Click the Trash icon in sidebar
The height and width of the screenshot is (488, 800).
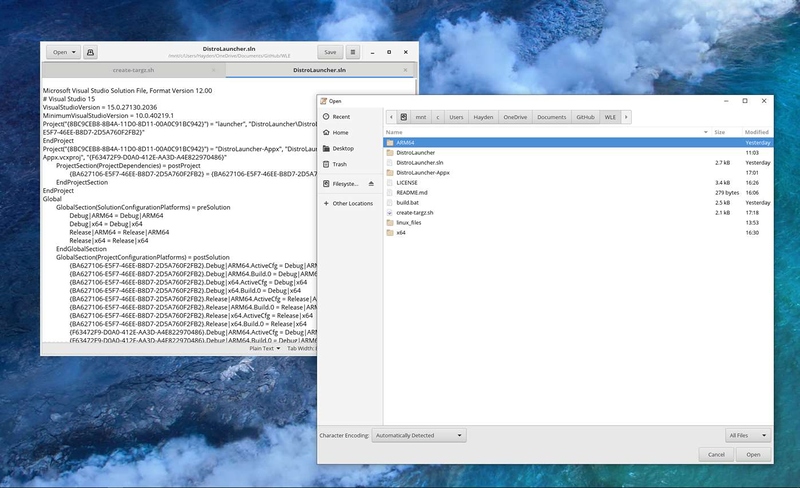click(x=324, y=164)
